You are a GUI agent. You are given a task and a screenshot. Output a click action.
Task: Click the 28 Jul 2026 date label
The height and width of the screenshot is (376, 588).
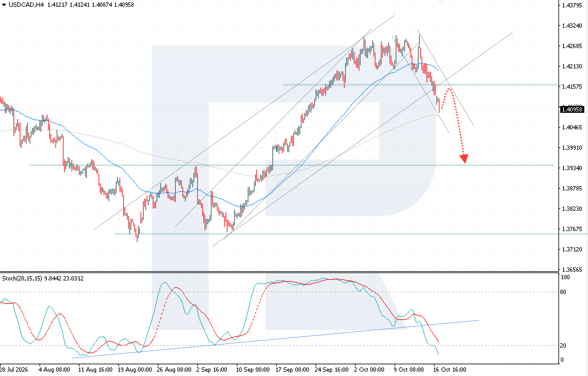coord(14,370)
